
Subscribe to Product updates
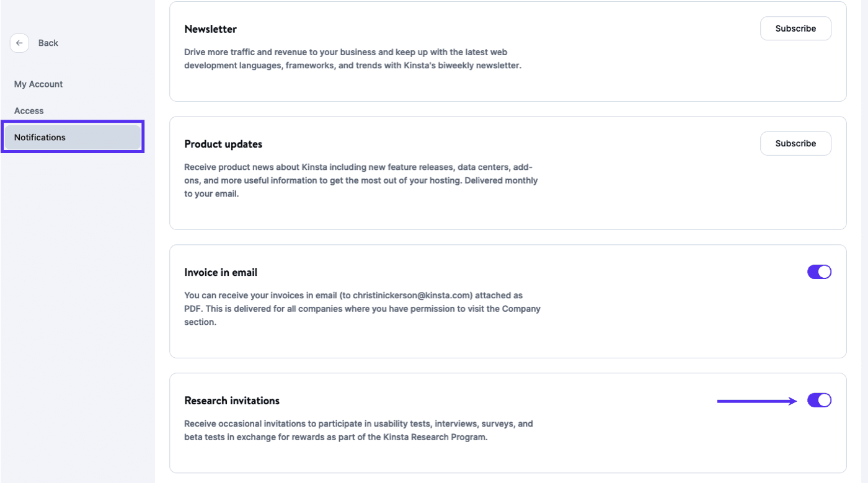pos(795,143)
